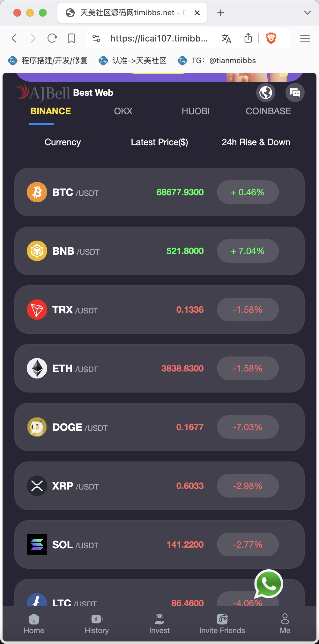Click the globe language icon
The height and width of the screenshot is (644, 319).
click(266, 93)
